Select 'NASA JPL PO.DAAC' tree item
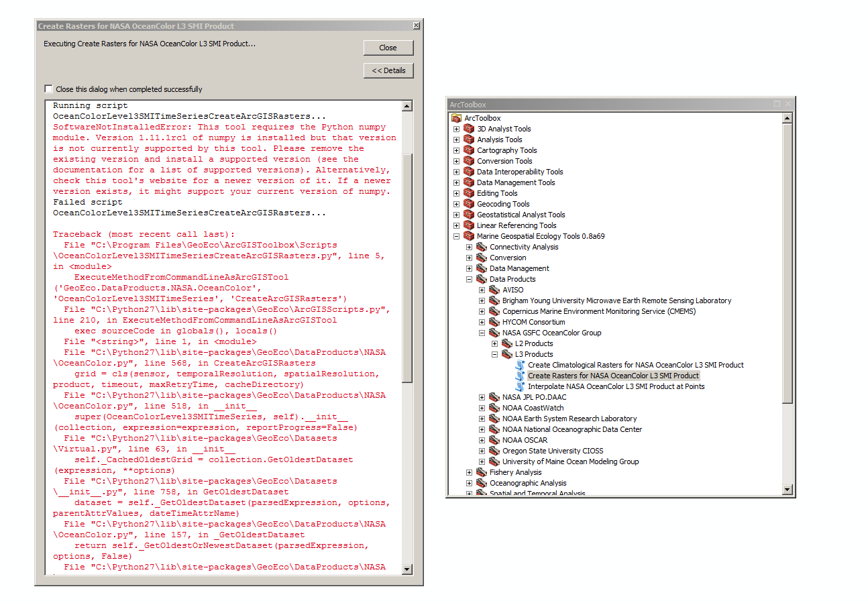 point(535,397)
